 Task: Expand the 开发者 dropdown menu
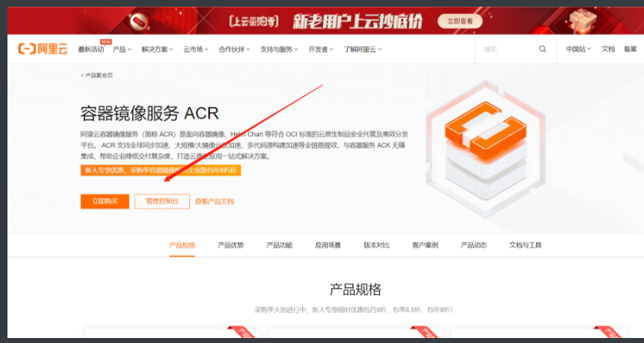(x=321, y=49)
